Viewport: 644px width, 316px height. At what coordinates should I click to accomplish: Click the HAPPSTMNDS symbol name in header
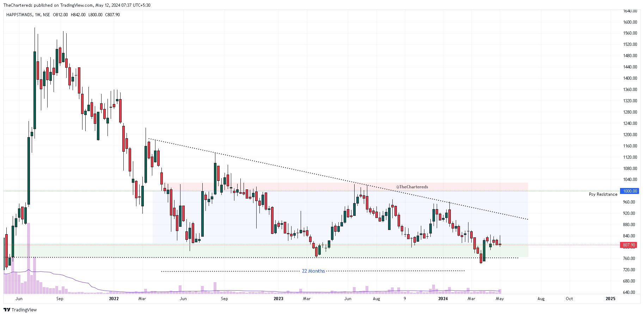tap(19, 15)
